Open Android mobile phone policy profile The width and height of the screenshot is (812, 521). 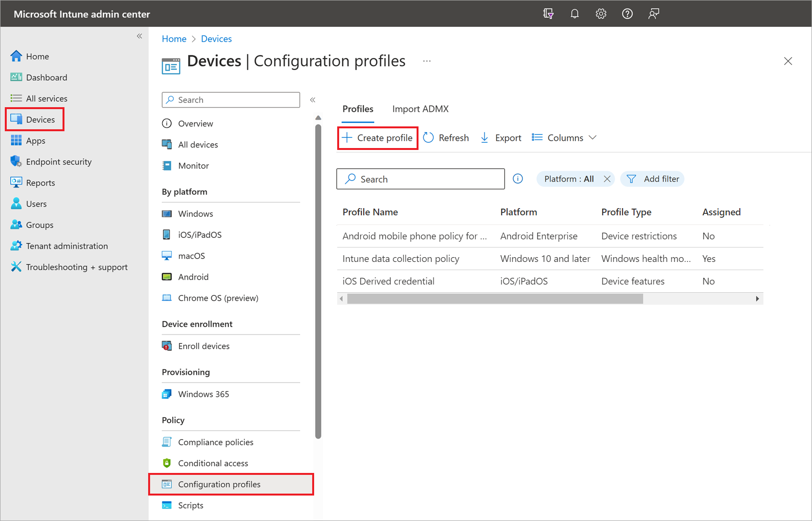(415, 236)
